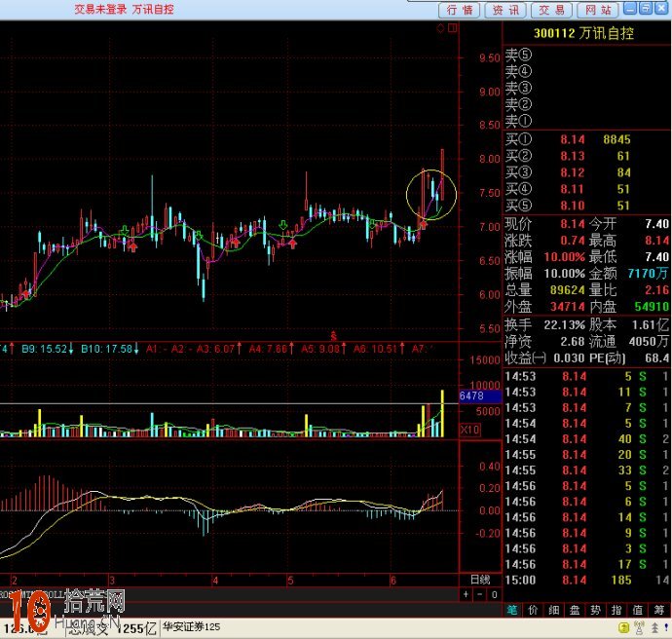The height and width of the screenshot is (639, 672).
Task: Click the stock title 300112 万讯自控
Action: tap(583, 33)
